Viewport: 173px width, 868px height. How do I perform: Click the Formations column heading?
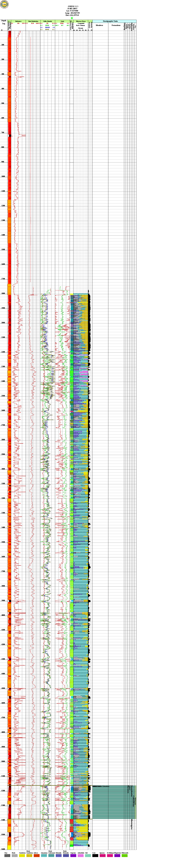[116, 25]
